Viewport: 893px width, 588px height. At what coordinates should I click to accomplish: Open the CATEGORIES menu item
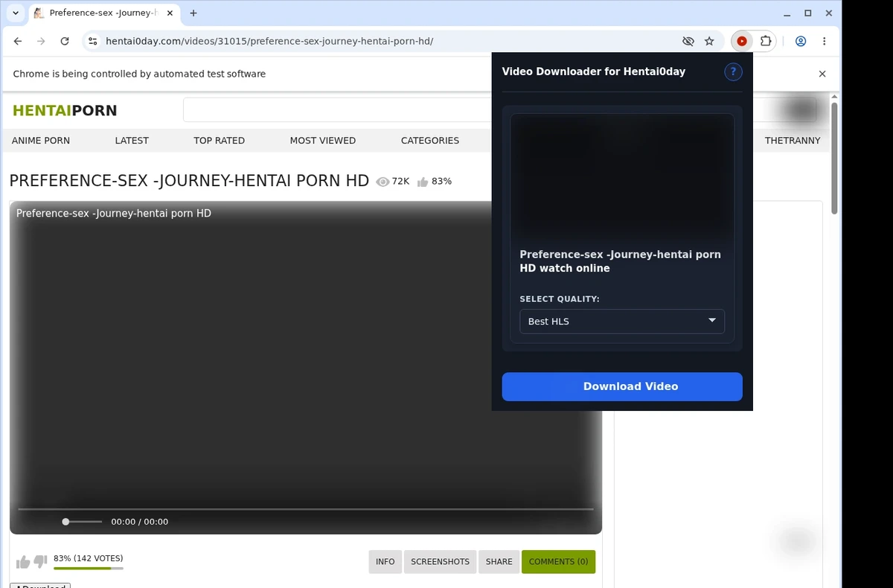point(430,140)
